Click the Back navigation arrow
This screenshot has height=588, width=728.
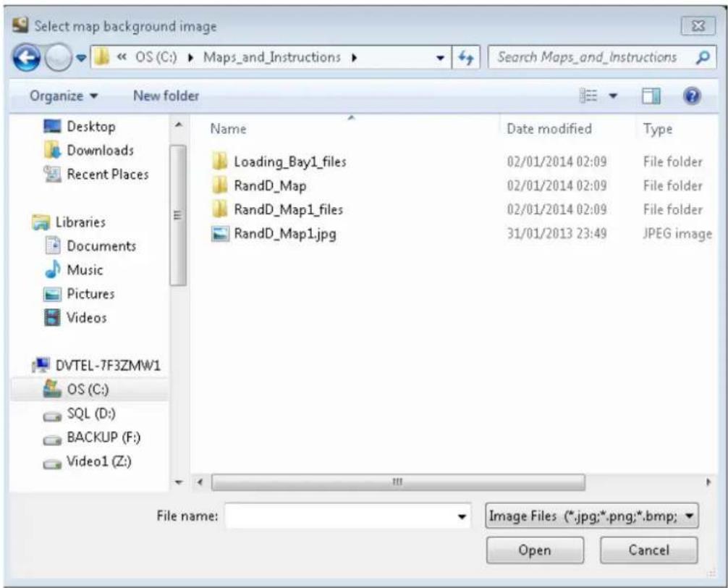click(x=26, y=58)
